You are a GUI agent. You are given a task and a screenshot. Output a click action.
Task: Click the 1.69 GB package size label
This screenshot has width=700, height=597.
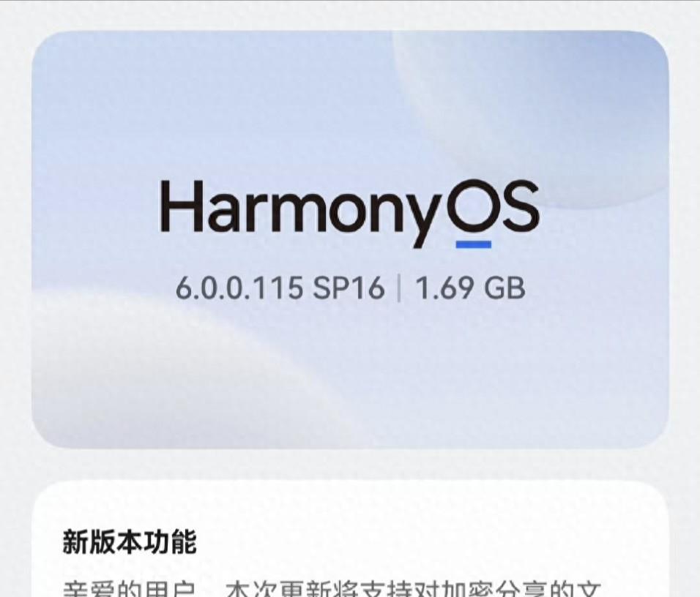pyautogui.click(x=470, y=288)
